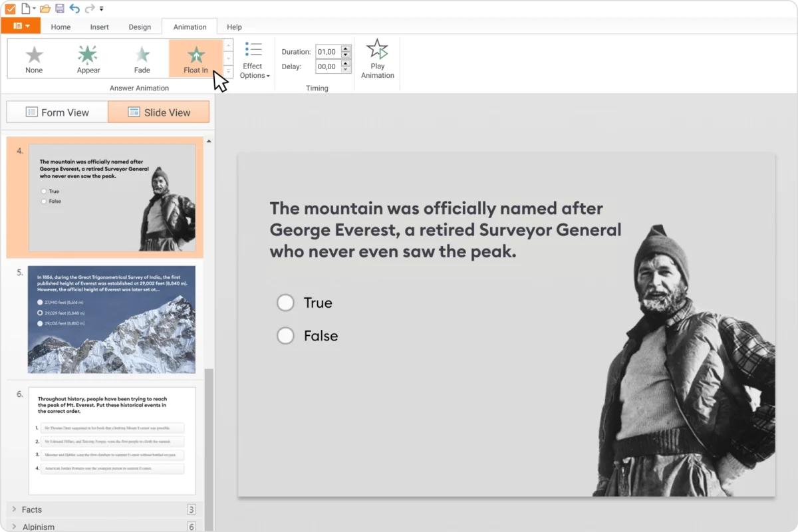This screenshot has width=798, height=532.
Task: Click the Duration input field
Action: [x=328, y=52]
